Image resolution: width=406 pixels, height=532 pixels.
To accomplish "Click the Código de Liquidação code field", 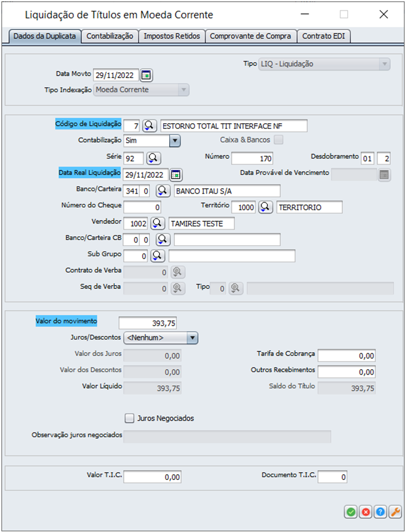I will point(132,126).
